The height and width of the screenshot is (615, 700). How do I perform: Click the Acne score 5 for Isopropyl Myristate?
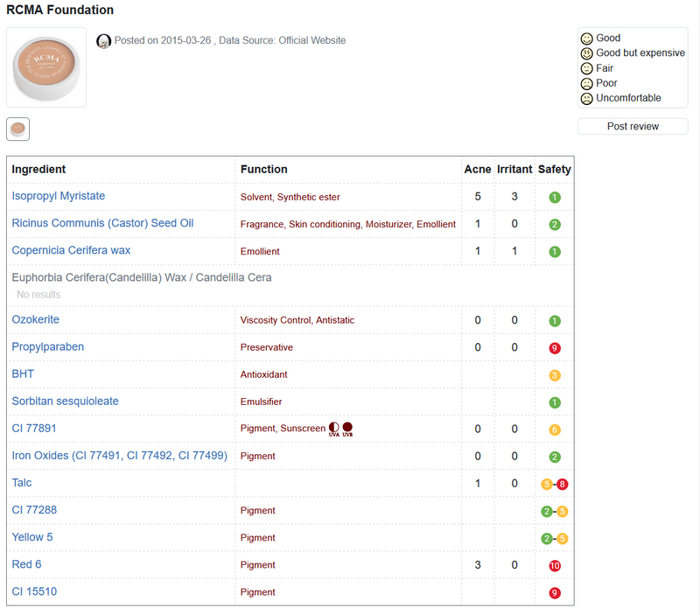[x=478, y=197]
